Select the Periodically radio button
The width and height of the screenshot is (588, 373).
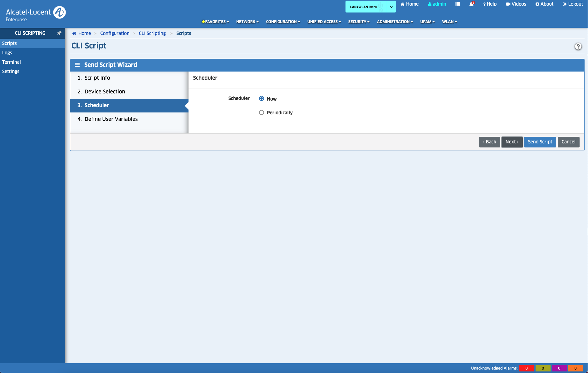pyautogui.click(x=262, y=112)
